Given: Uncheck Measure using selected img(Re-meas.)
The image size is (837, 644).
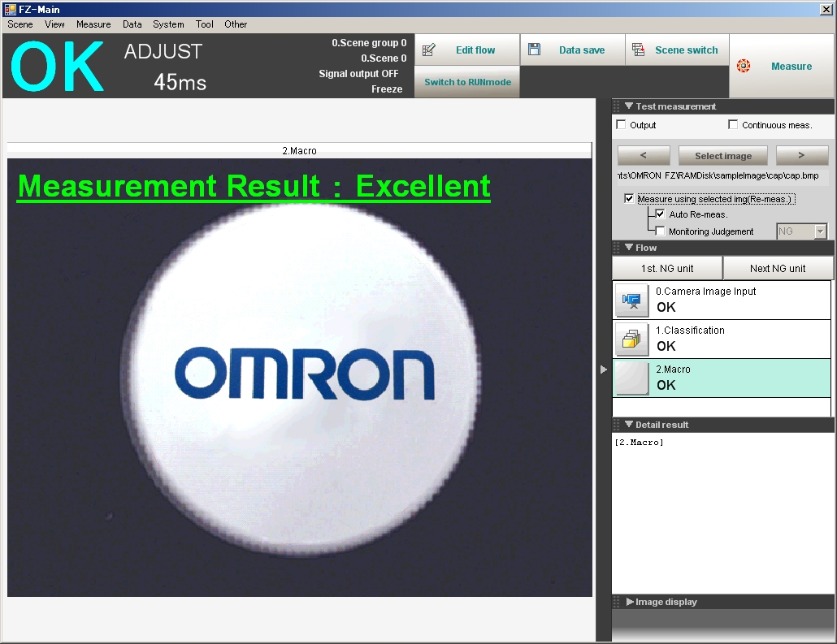Looking at the screenshot, I should point(629,198).
